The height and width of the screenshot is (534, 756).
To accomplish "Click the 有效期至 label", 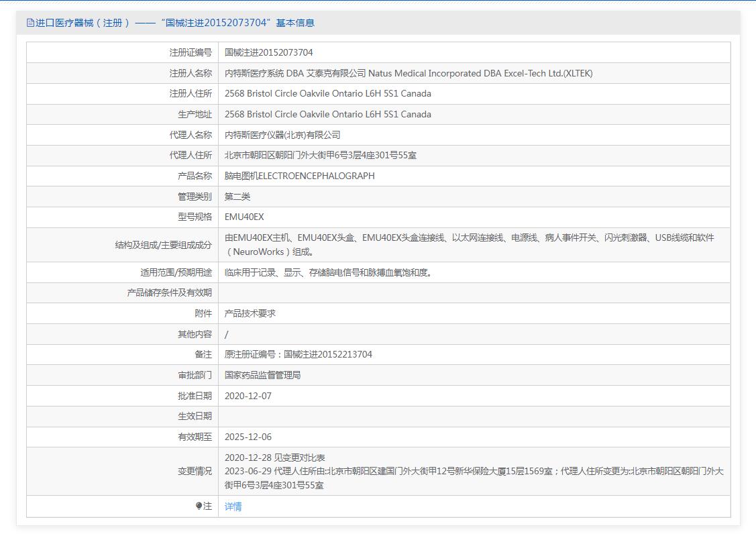I will [x=195, y=437].
